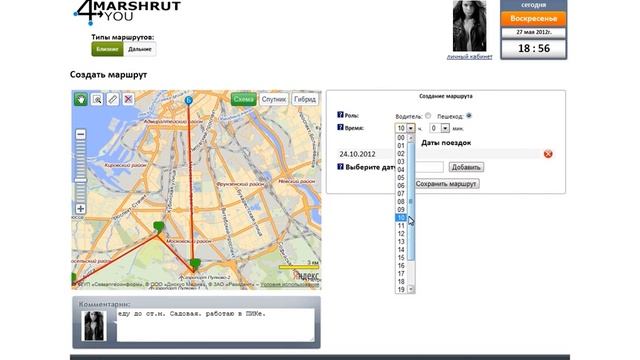Choose hour 19 in the list
This screenshot has height=360, width=640.
coord(401,289)
